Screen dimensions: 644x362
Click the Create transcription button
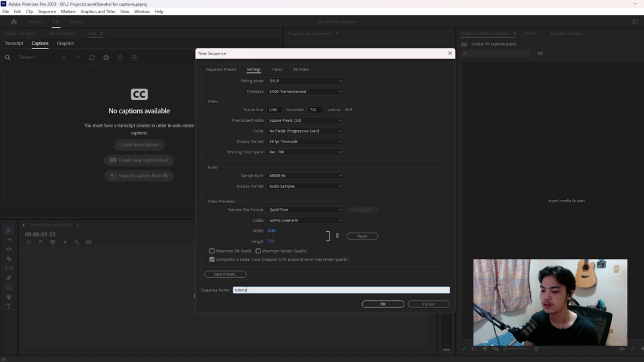click(139, 145)
